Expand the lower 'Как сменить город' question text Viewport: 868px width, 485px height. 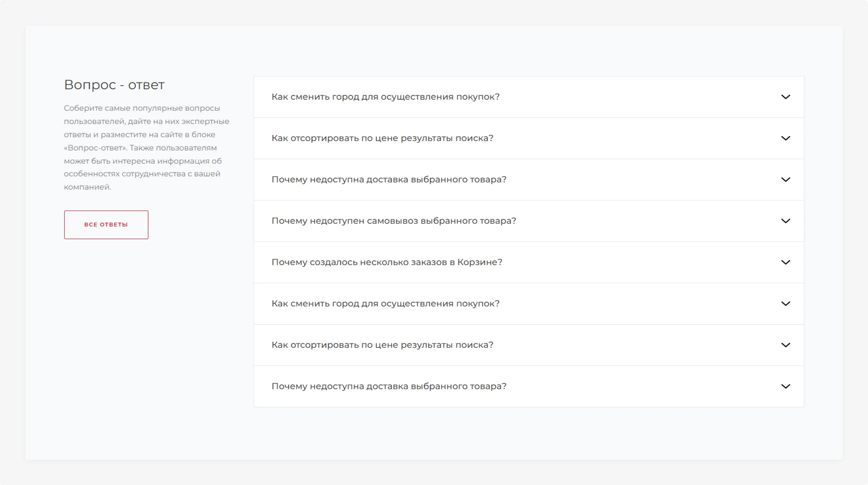click(385, 304)
